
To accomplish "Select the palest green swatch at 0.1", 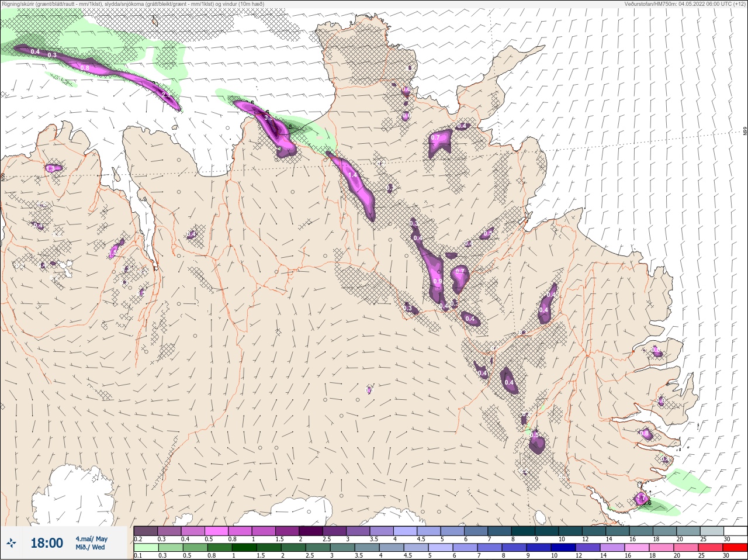I will (146, 548).
